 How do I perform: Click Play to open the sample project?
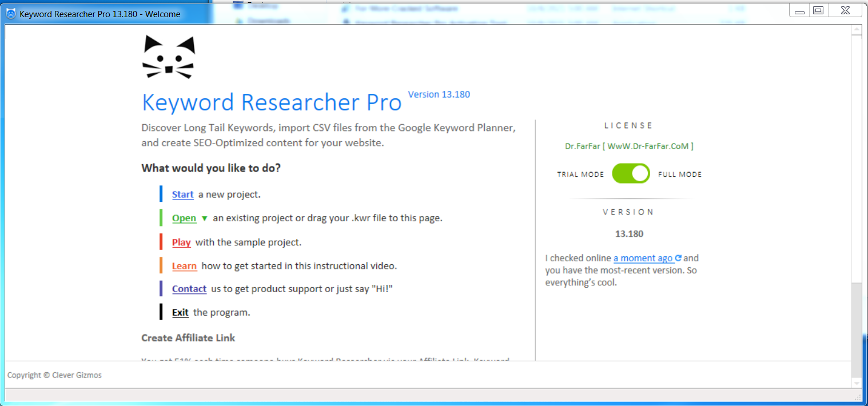[181, 242]
